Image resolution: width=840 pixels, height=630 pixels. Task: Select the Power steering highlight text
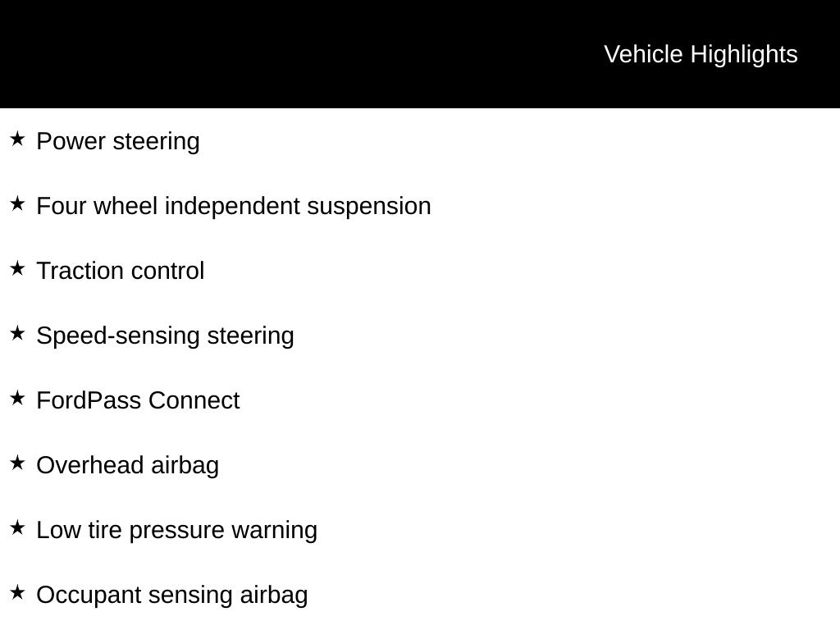point(118,141)
